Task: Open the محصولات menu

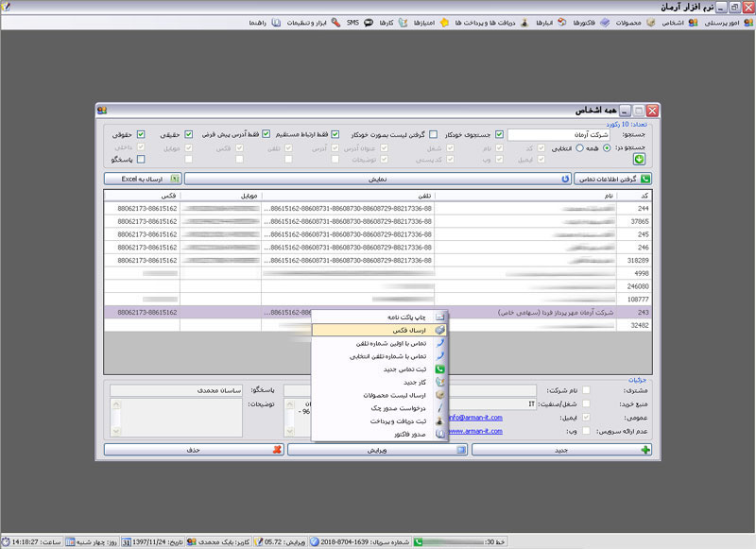Action: (634, 23)
